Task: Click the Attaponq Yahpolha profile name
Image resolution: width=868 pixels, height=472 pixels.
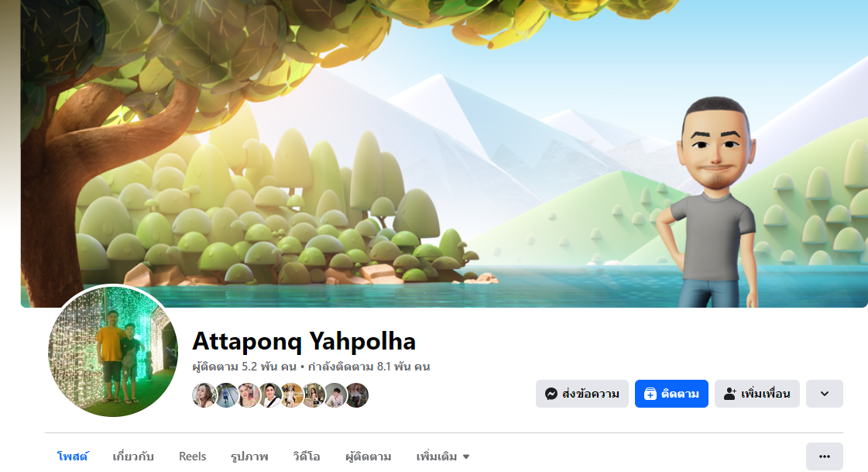Action: pyautogui.click(x=304, y=341)
